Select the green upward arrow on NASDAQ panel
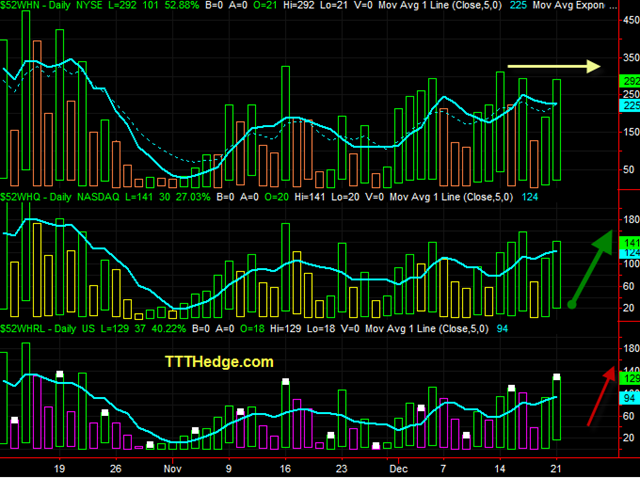The height and width of the screenshot is (478, 640). click(x=591, y=269)
